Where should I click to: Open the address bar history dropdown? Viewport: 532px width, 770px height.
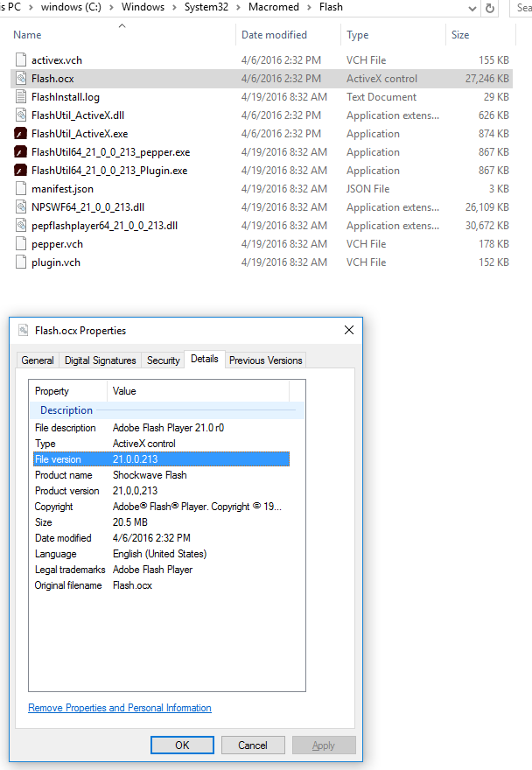(472, 9)
